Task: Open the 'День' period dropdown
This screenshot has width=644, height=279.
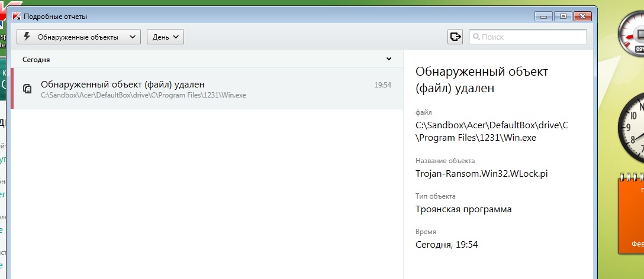Action: coord(165,37)
